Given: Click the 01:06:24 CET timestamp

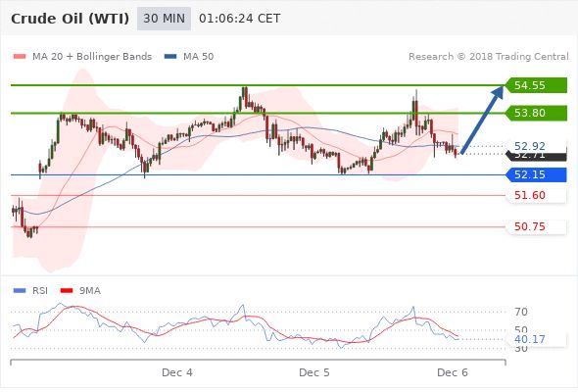Looking at the screenshot, I should point(240,19).
